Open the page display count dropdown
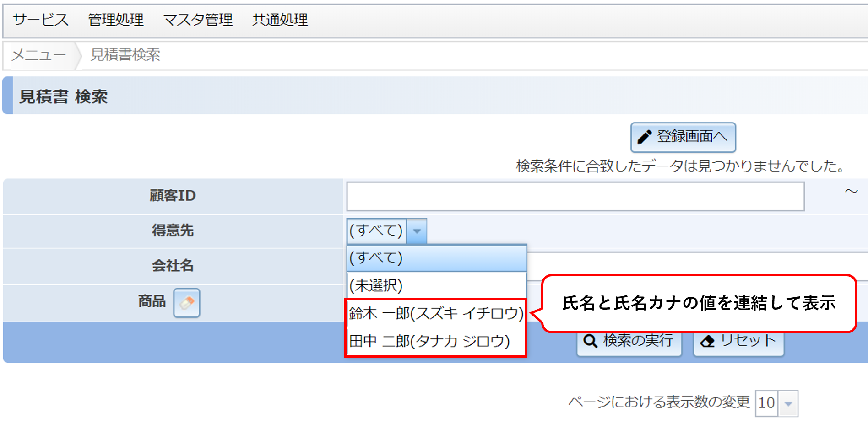Screen dimensions: 868x445 click(788, 403)
